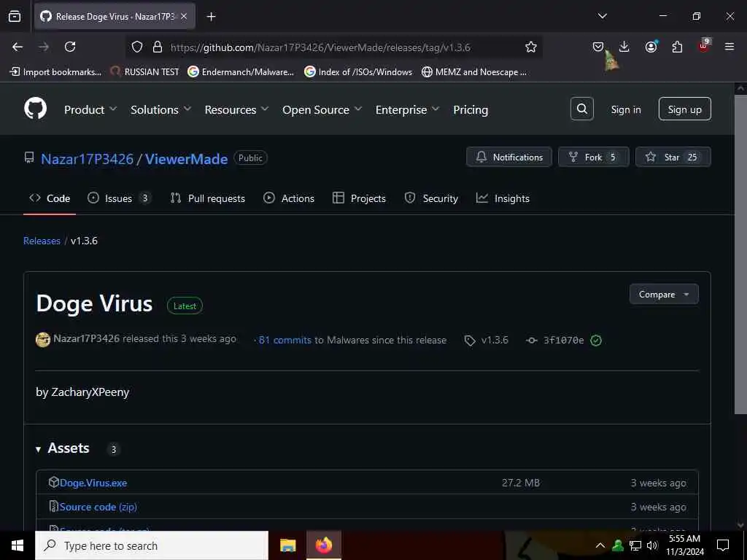Open the Endermanch/Malware bookmark
This screenshot has height=560, width=747.
pyautogui.click(x=241, y=72)
